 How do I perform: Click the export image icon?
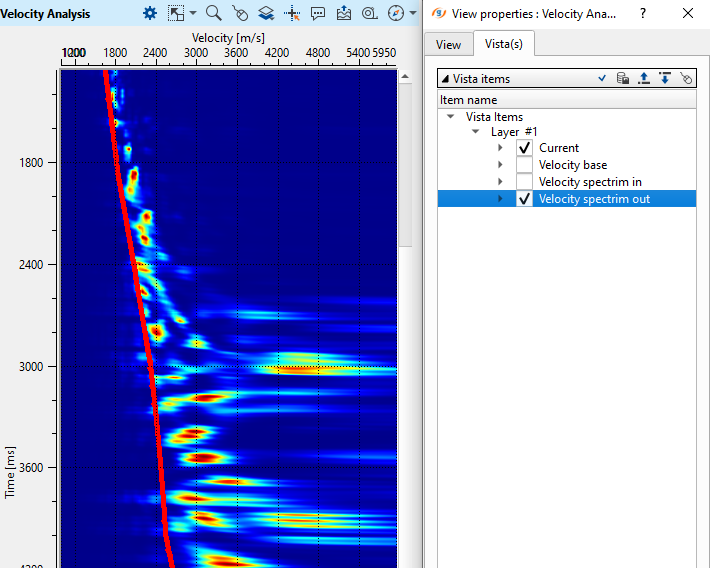[x=344, y=13]
